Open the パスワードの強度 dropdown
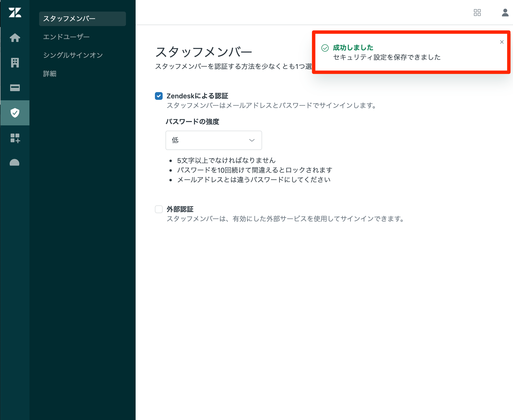The height and width of the screenshot is (420, 513). (214, 140)
